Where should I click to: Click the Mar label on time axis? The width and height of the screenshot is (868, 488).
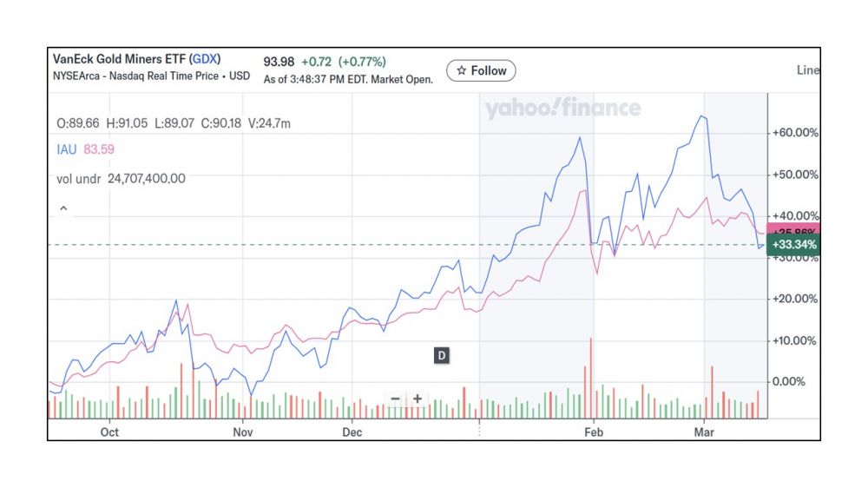tap(703, 431)
